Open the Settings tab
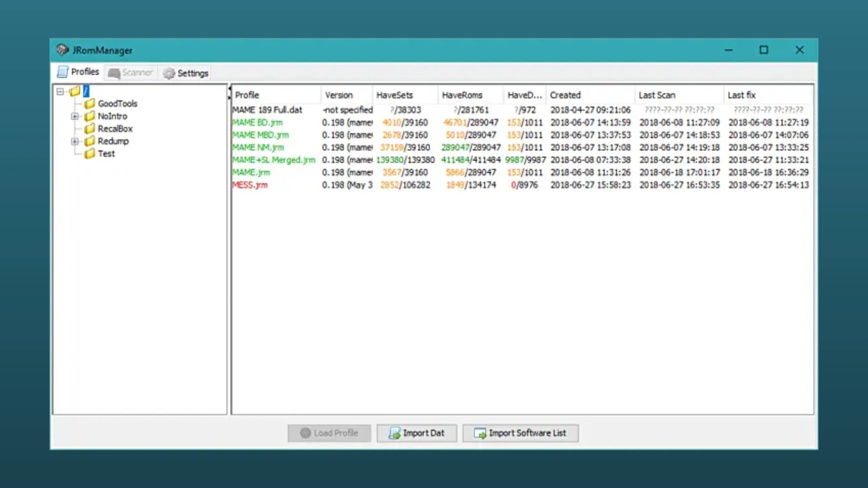The width and height of the screenshot is (868, 488). 185,73
